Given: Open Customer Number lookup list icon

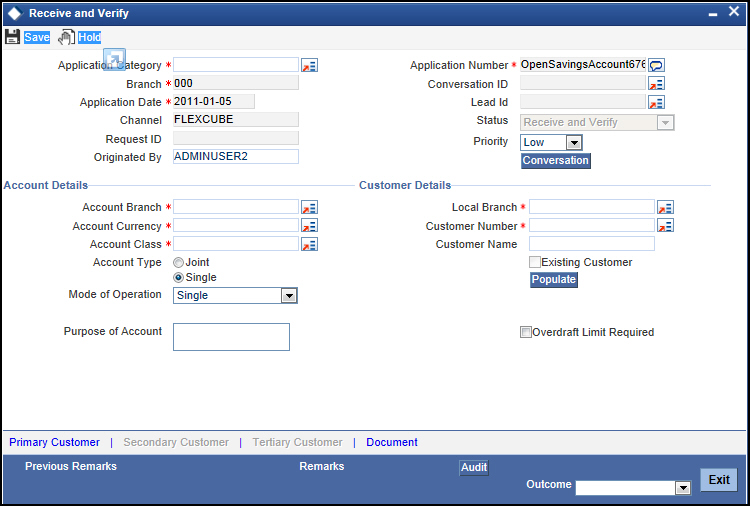Looking at the screenshot, I should [665, 226].
